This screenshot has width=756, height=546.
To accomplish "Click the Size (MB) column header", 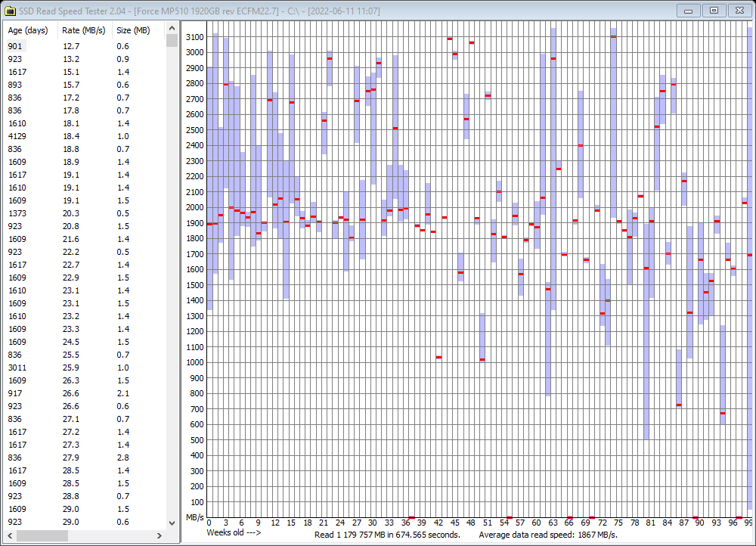I will pyautogui.click(x=133, y=30).
